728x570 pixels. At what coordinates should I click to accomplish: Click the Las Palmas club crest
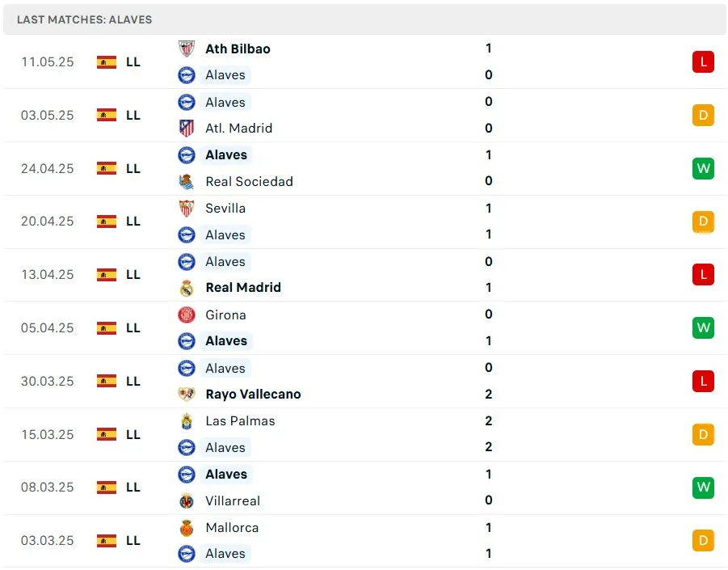click(x=187, y=420)
